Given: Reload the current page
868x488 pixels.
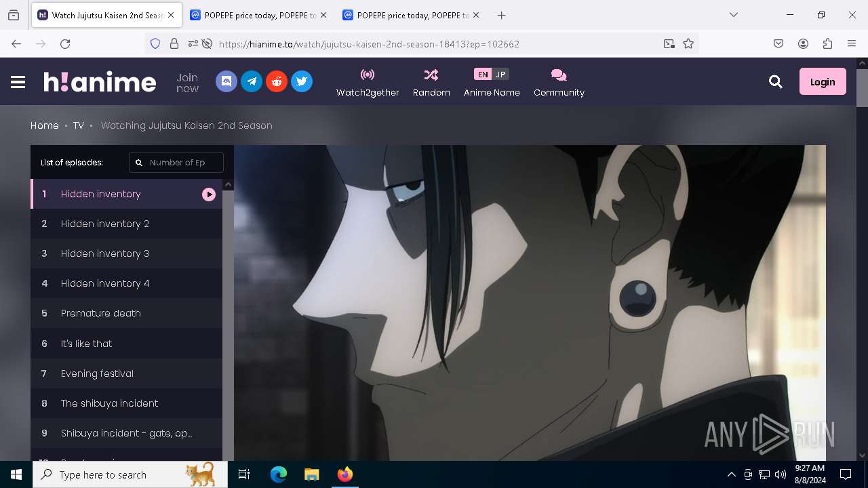Looking at the screenshot, I should pyautogui.click(x=65, y=43).
